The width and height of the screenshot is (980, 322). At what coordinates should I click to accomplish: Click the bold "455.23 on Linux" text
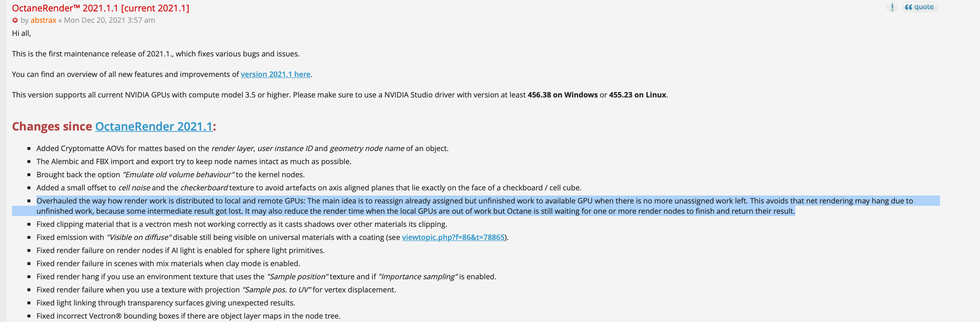coord(637,95)
